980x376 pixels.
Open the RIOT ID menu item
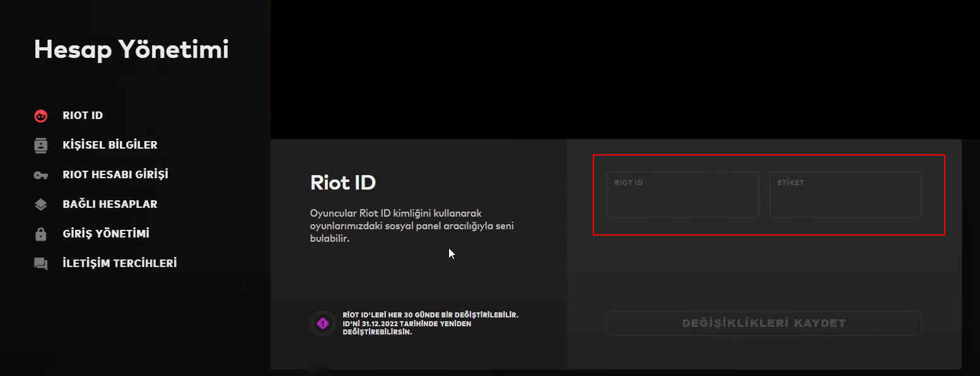83,116
